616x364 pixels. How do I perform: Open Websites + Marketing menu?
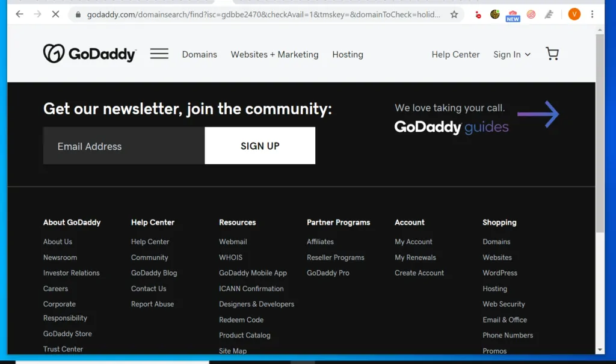point(274,55)
